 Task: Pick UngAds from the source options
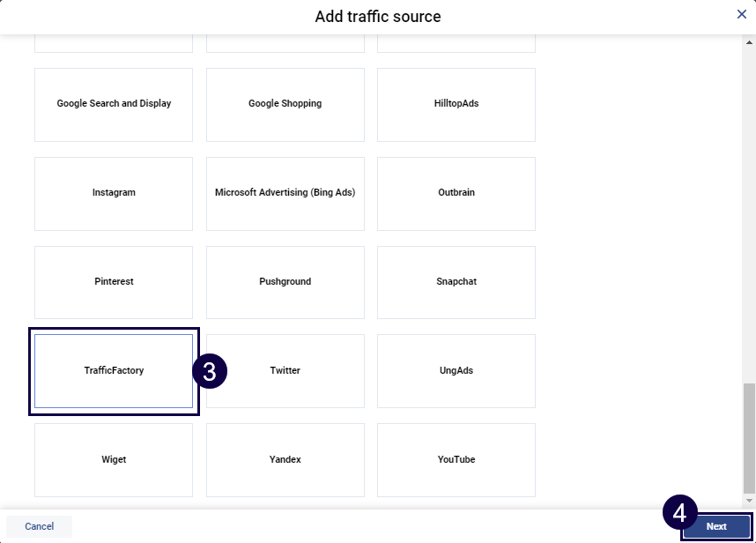[x=456, y=371]
